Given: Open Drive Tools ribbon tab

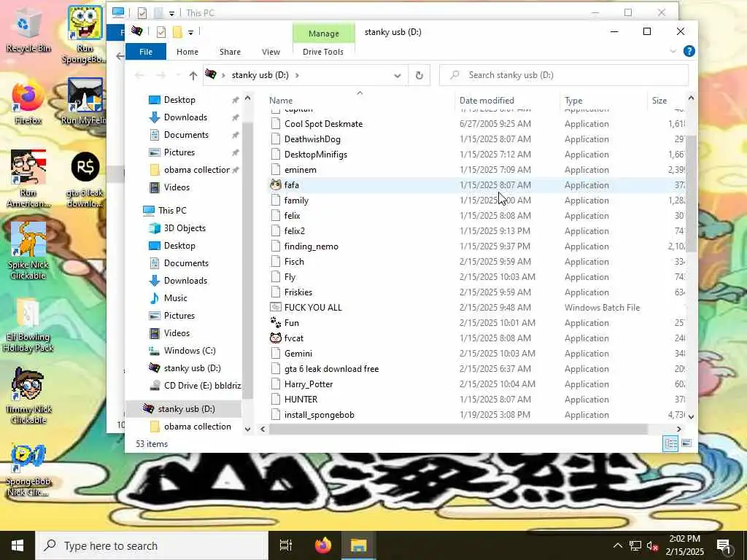Looking at the screenshot, I should pos(323,52).
